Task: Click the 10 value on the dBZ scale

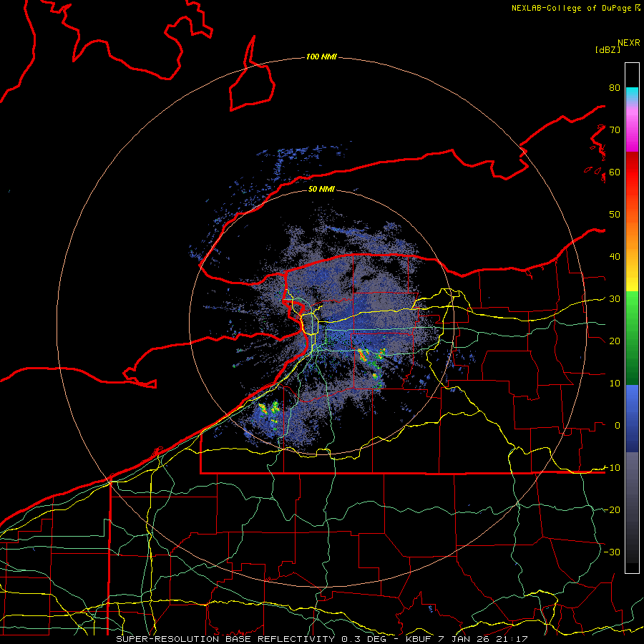Action: [615, 384]
